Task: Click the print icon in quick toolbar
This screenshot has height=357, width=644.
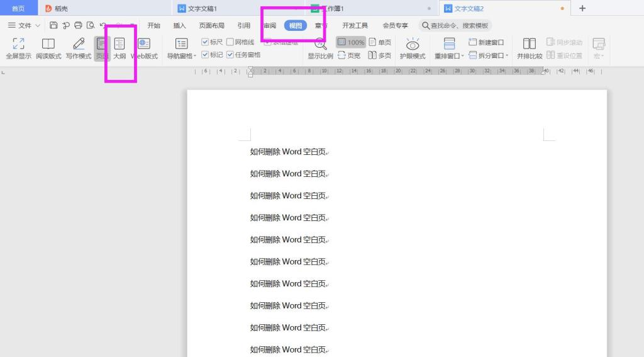Action: tap(78, 25)
